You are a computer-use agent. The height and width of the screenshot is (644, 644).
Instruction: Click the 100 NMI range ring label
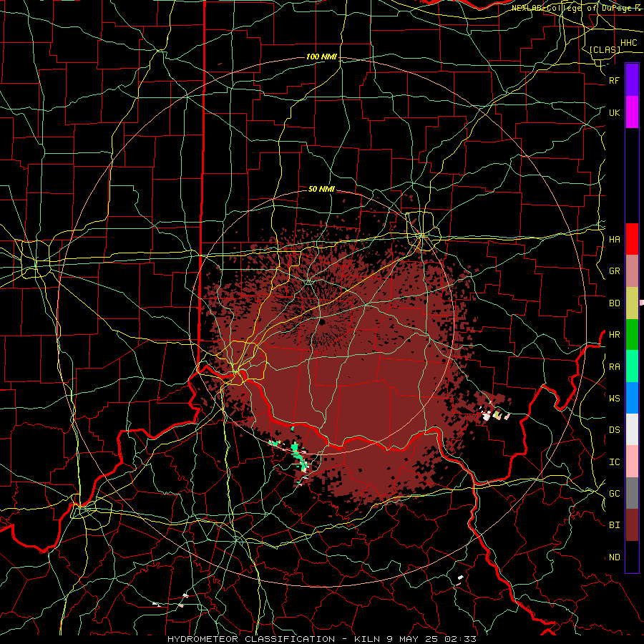(321, 57)
